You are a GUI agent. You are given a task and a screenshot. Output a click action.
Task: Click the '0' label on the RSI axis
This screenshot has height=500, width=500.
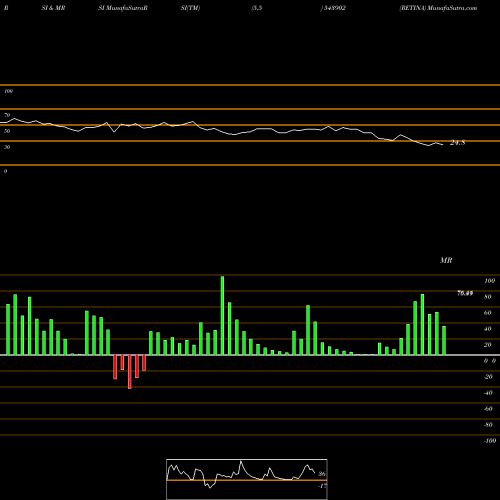click(x=5, y=171)
